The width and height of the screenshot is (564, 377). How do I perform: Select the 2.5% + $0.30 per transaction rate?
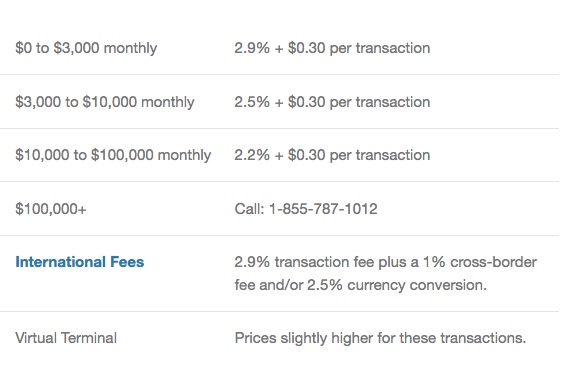(332, 102)
